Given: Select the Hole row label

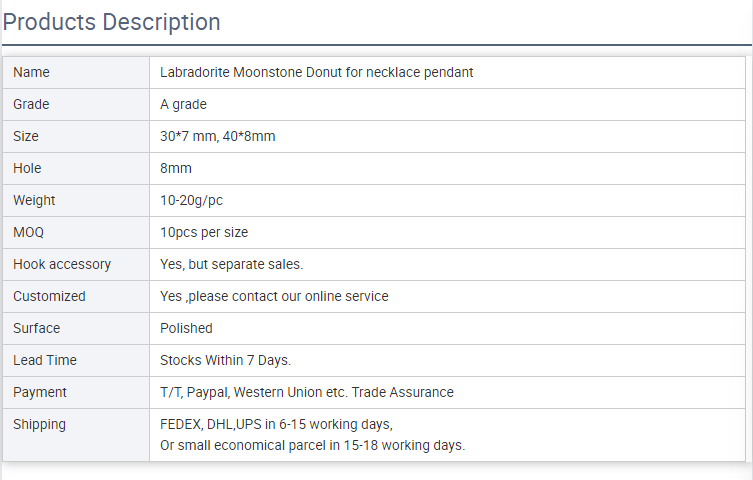Looking at the screenshot, I should [27, 168].
